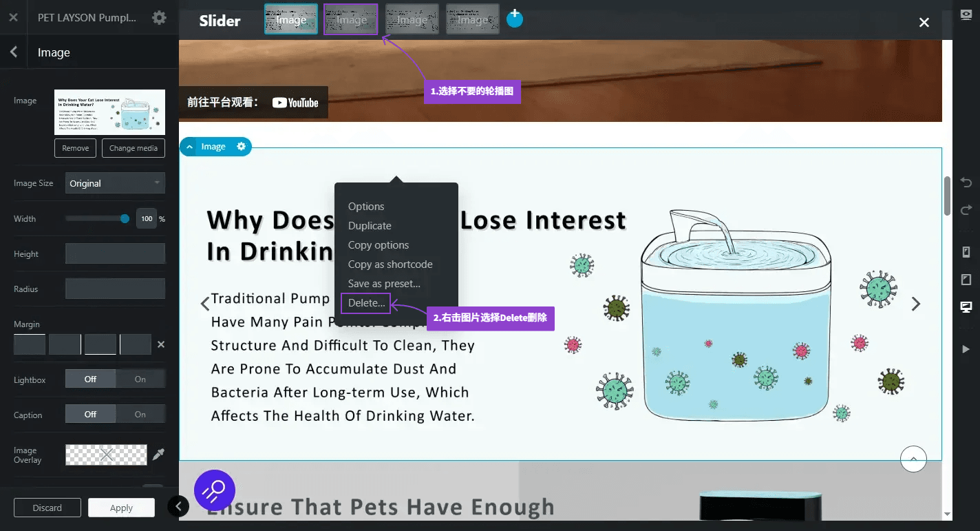
Task: Expand Image element breadcrumb chevron
Action: (x=189, y=147)
